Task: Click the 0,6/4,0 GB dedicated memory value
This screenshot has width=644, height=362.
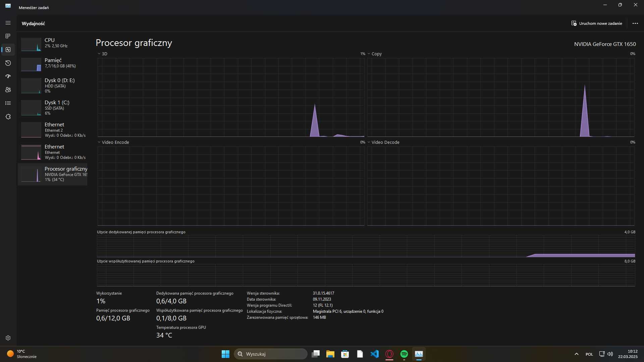Action: coord(171,301)
